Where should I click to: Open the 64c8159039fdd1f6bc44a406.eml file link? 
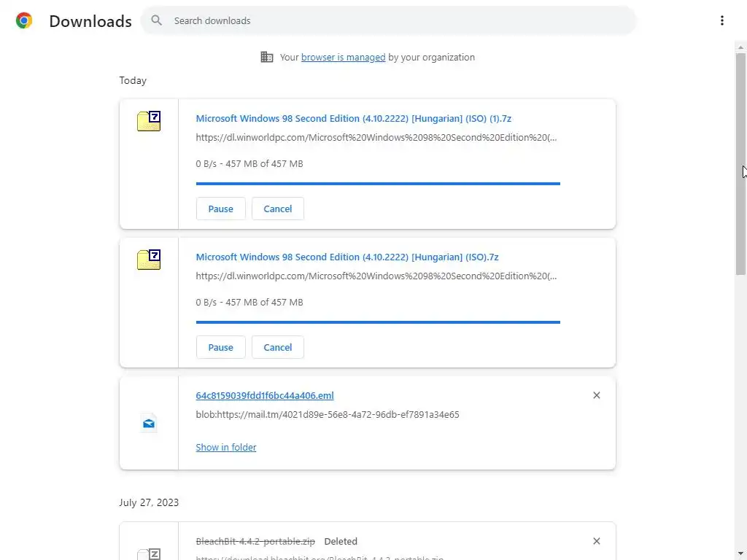(x=265, y=395)
